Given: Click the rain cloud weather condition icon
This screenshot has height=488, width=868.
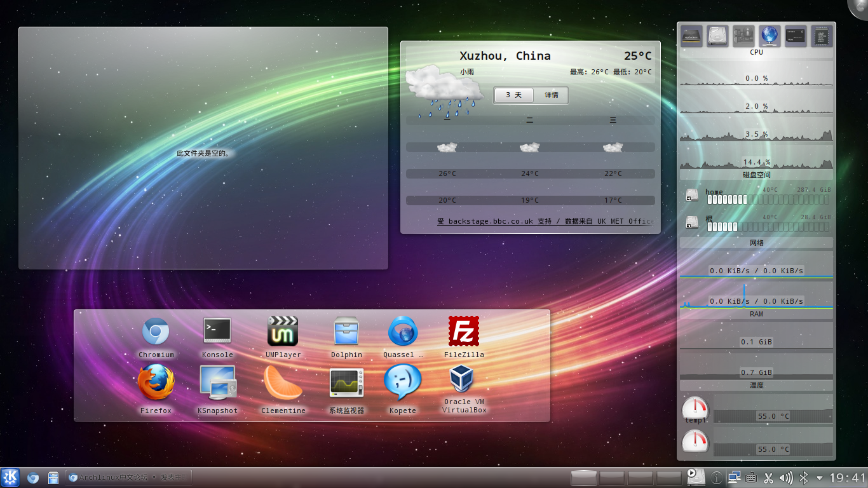Looking at the screenshot, I should (445, 91).
